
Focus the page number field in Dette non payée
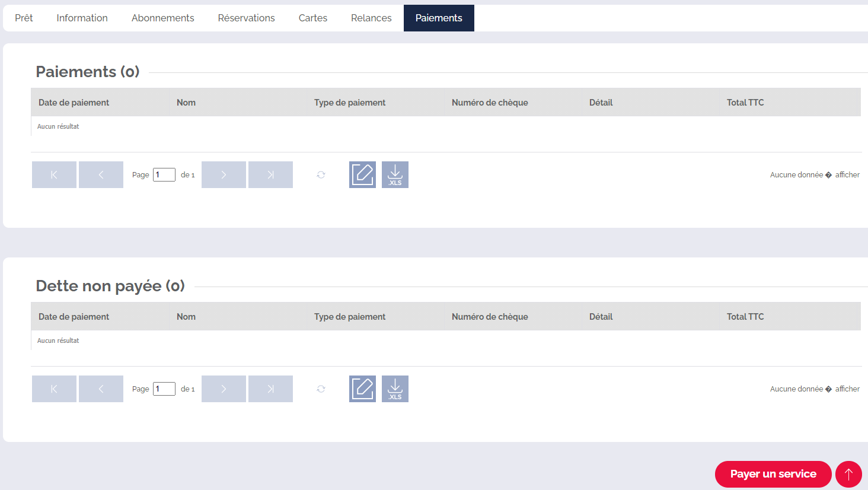click(x=164, y=389)
